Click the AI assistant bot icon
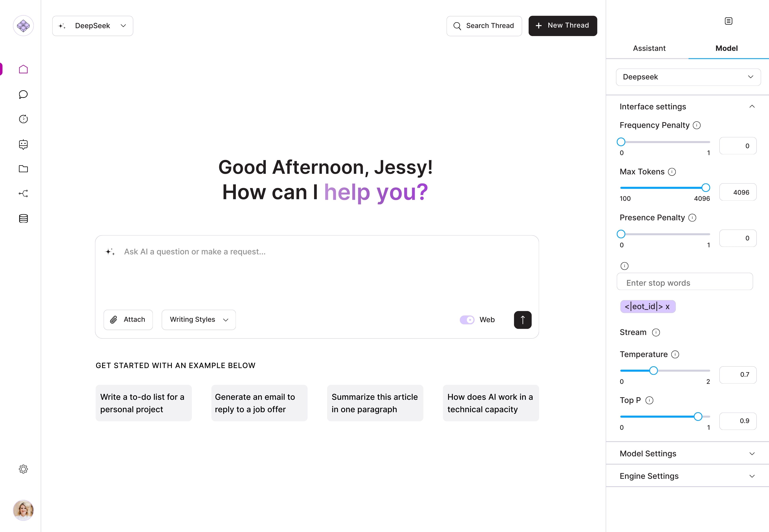 click(23, 144)
